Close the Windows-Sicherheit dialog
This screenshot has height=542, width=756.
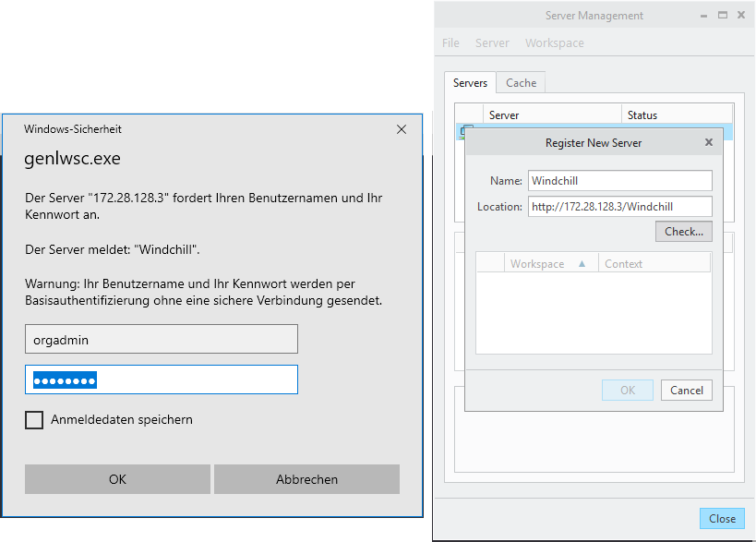[402, 129]
